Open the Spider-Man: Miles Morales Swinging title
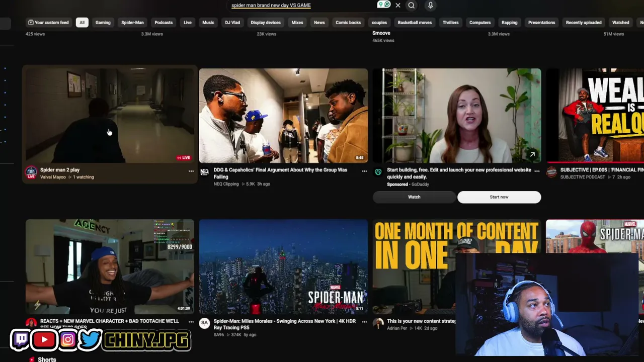 pyautogui.click(x=285, y=324)
